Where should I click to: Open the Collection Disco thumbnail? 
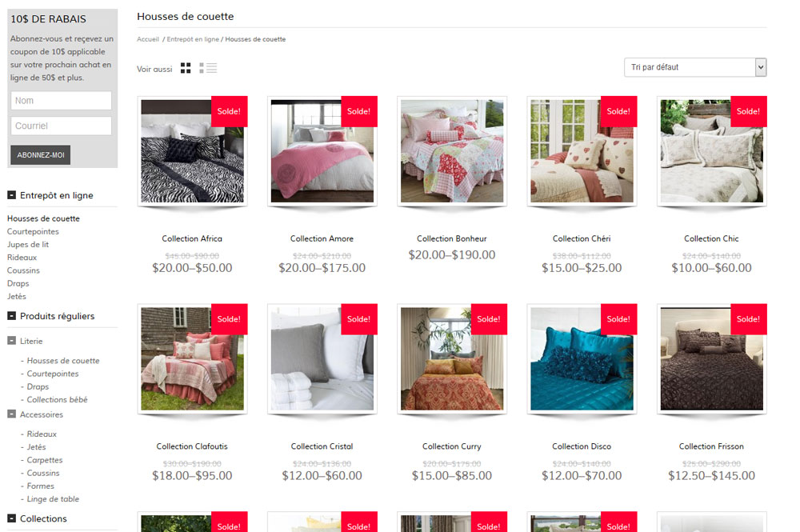coord(582,358)
